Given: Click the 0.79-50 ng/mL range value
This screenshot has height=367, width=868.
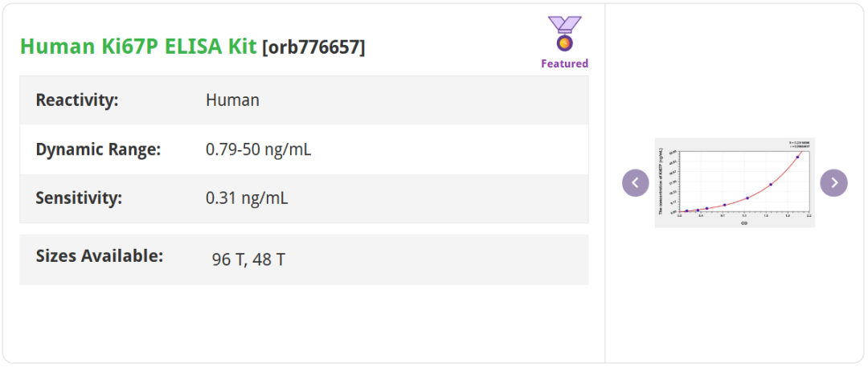Looking at the screenshot, I should pos(258,149).
